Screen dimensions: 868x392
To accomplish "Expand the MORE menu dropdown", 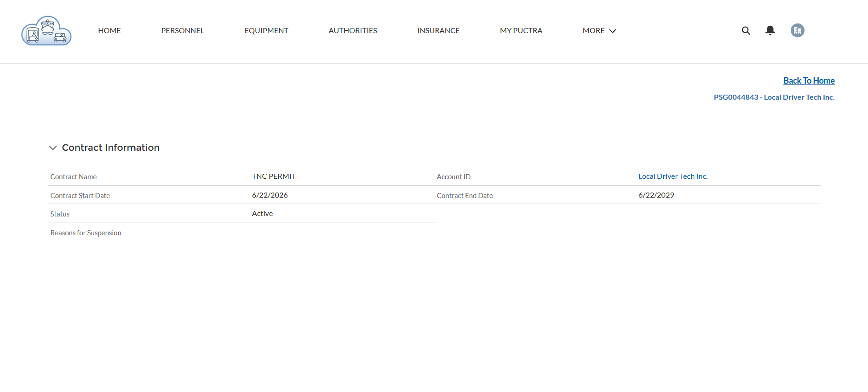I will (599, 31).
